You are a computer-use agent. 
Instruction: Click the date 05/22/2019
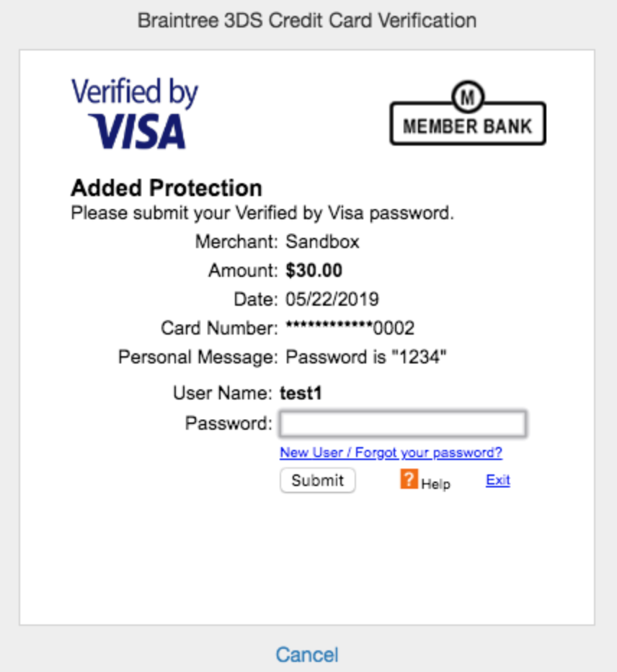[x=332, y=300]
